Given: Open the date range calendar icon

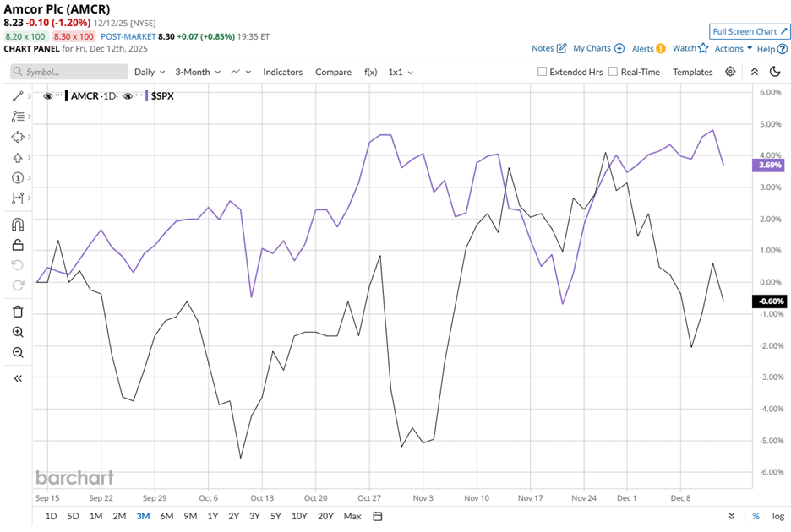Looking at the screenshot, I should [378, 516].
